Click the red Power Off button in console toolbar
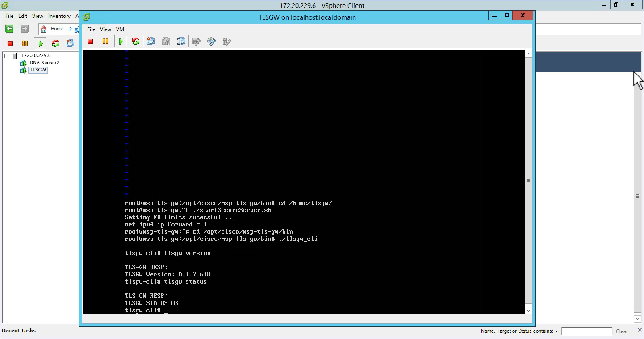Screen dimensions: 644x339 pyautogui.click(x=90, y=41)
